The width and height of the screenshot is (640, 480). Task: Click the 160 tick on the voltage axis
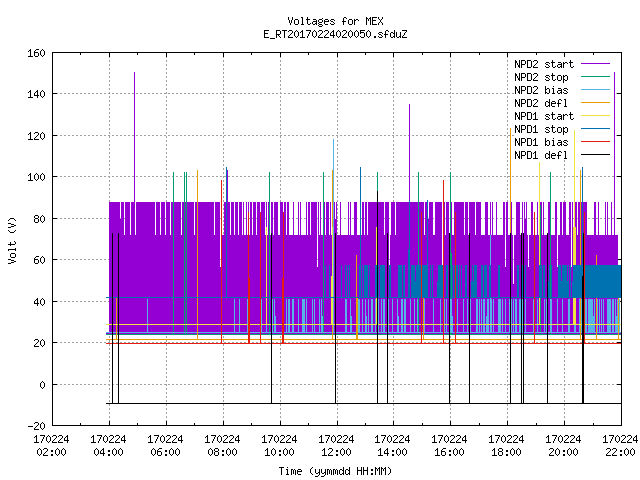coord(36,53)
